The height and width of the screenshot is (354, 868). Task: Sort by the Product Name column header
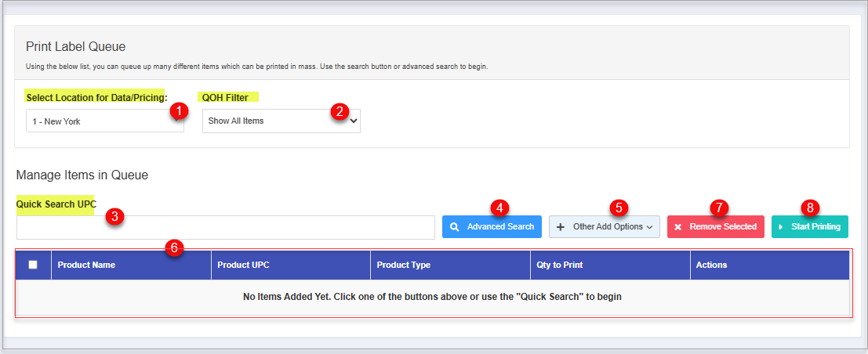(86, 265)
